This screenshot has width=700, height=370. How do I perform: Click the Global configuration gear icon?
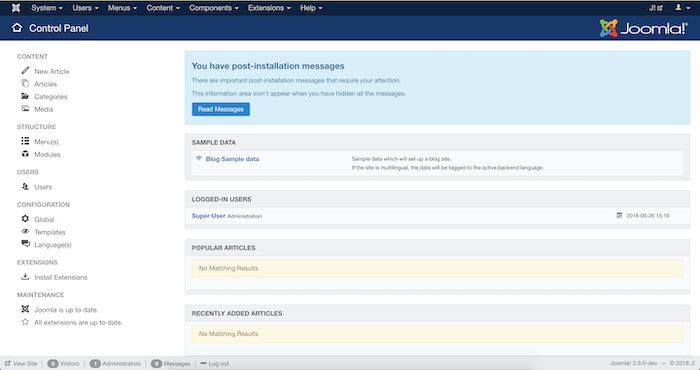click(x=25, y=219)
